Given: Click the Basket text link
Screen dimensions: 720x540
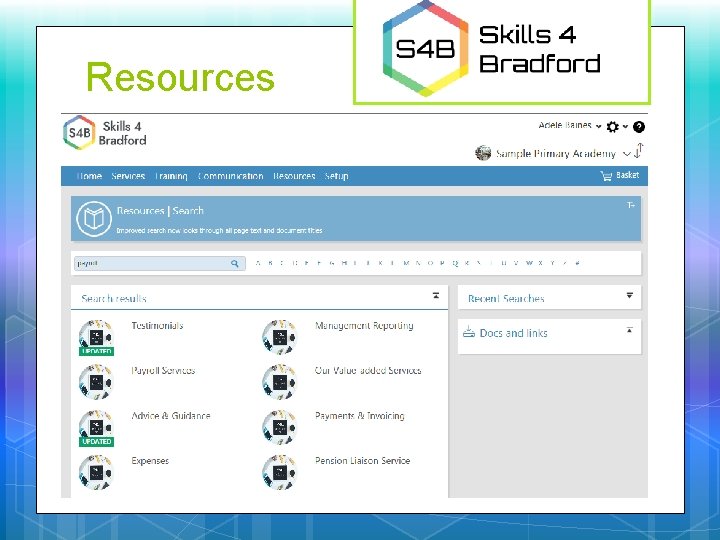Looking at the screenshot, I should point(627,175).
